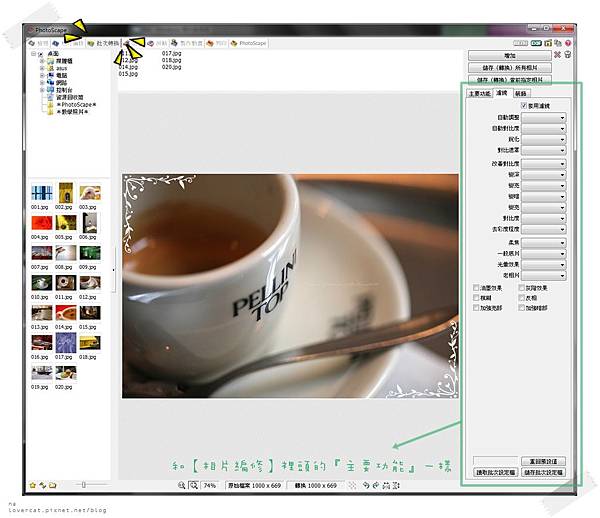Click the star favorites icon below thumbnails
The height and width of the screenshot is (518, 600).
pos(33,485)
